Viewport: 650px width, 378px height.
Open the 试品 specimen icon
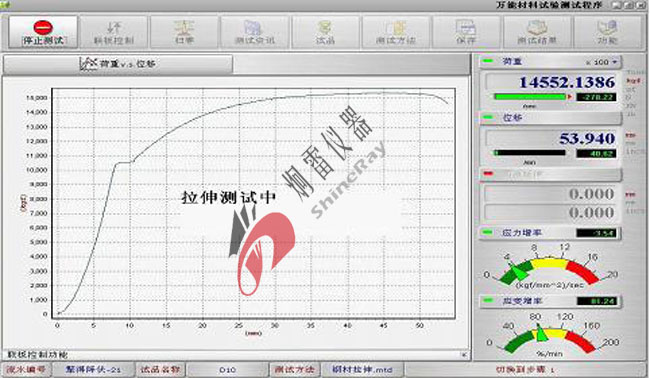click(325, 32)
